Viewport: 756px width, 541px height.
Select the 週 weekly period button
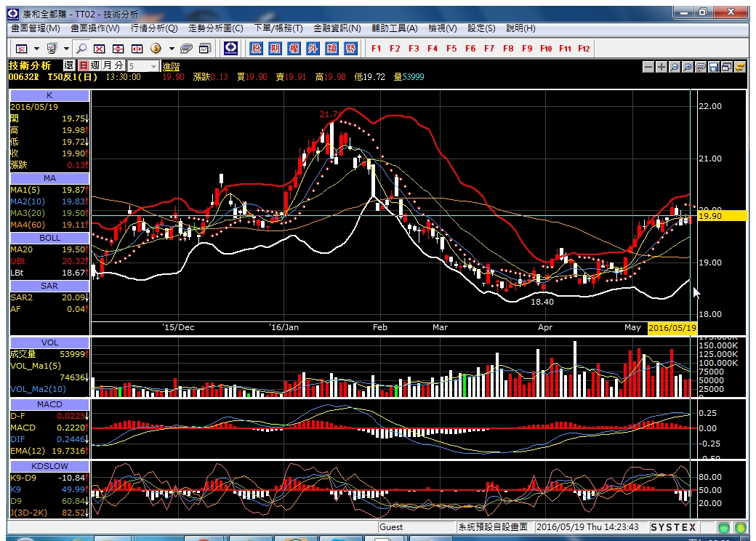tap(95, 65)
